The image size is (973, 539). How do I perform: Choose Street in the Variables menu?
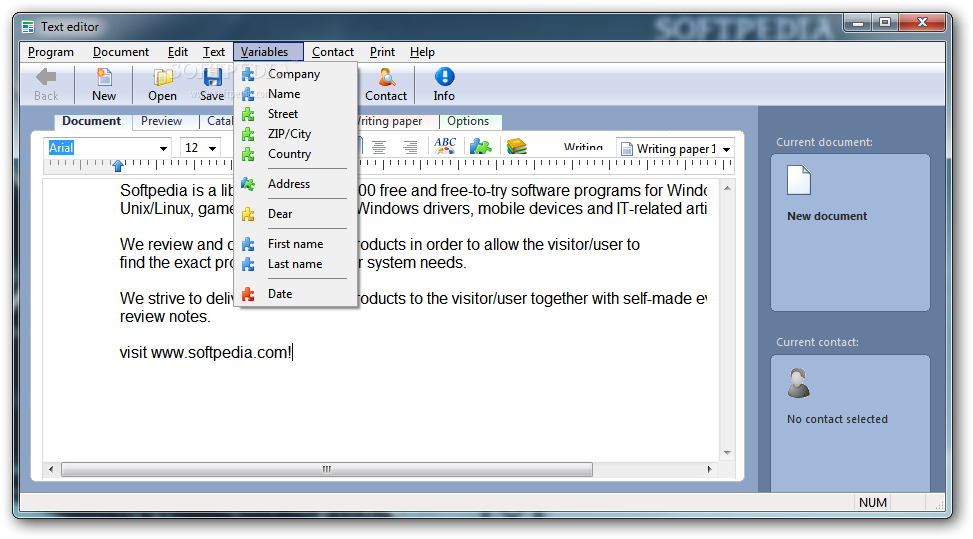click(295, 114)
